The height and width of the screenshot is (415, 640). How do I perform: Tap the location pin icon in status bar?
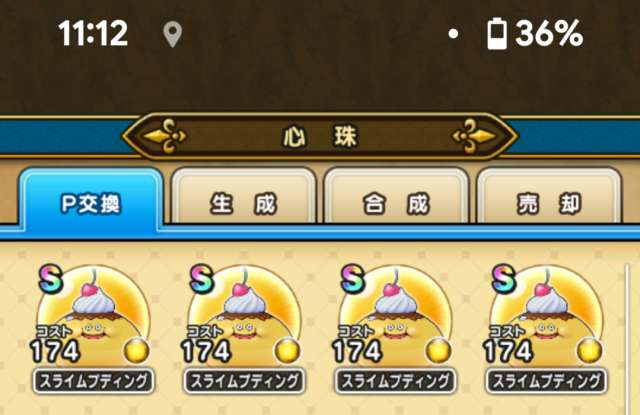click(172, 34)
